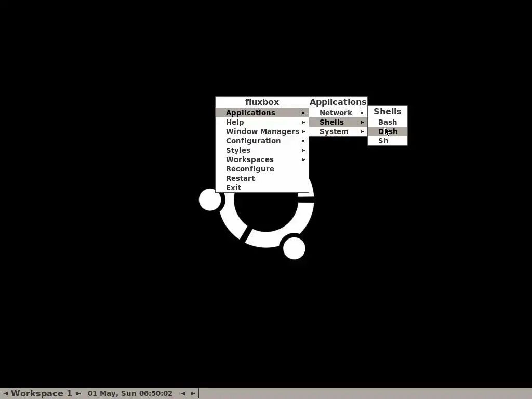532x399 pixels.
Task: Click the Shells submenu title
Action: click(388, 111)
